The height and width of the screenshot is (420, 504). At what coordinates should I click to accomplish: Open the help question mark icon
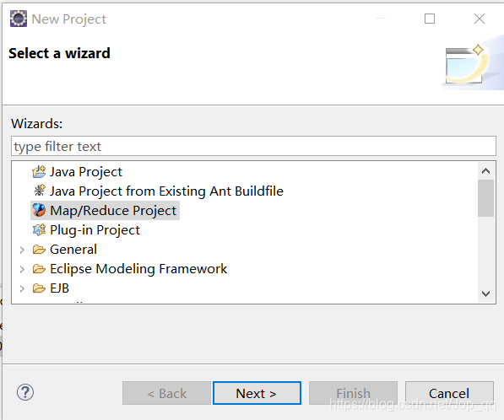(x=25, y=392)
